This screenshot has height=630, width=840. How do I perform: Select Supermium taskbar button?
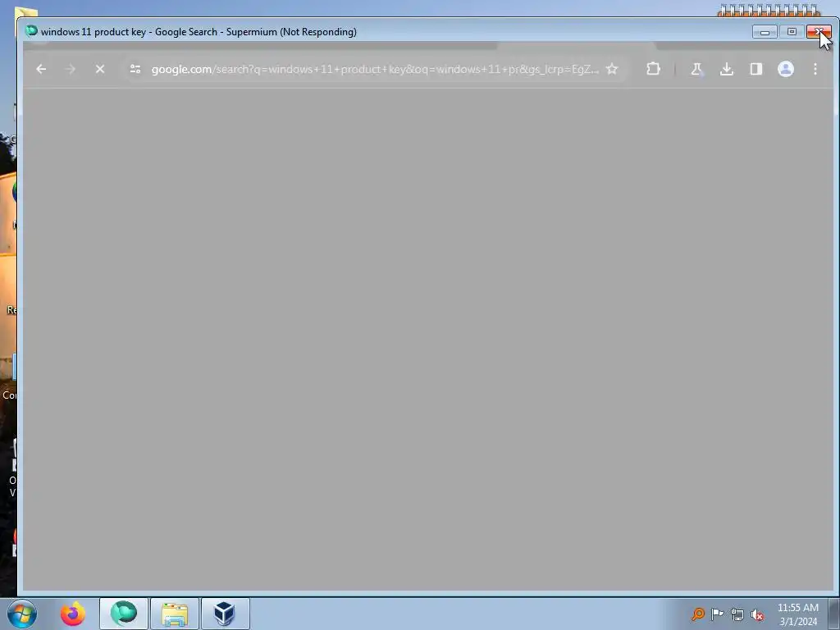click(x=124, y=614)
